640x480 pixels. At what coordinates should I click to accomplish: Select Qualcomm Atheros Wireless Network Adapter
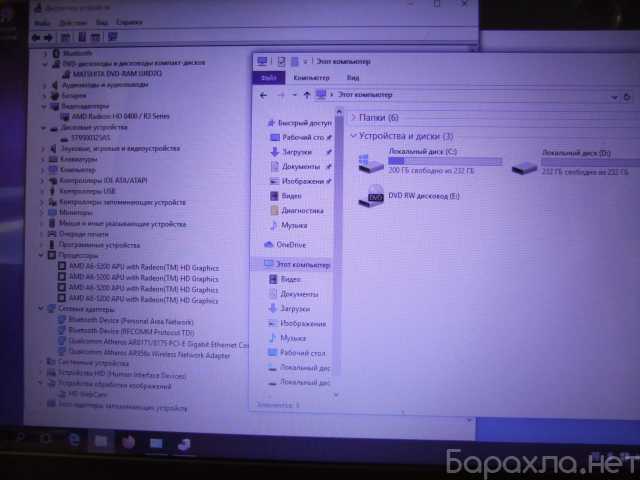coord(149,354)
